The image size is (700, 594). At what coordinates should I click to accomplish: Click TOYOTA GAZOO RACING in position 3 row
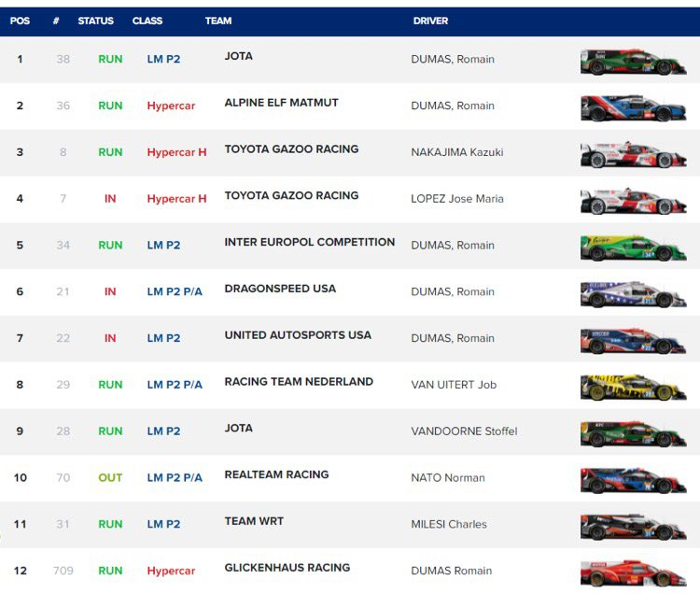point(291,148)
